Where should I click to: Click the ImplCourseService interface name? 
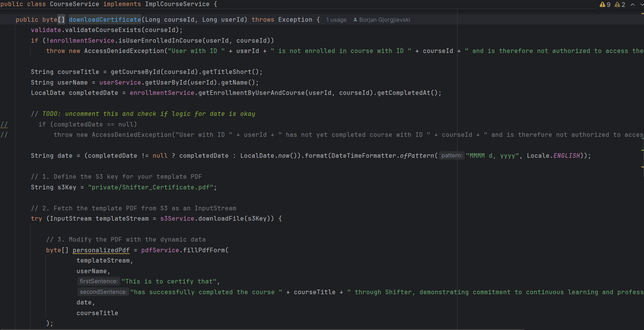coord(177,4)
